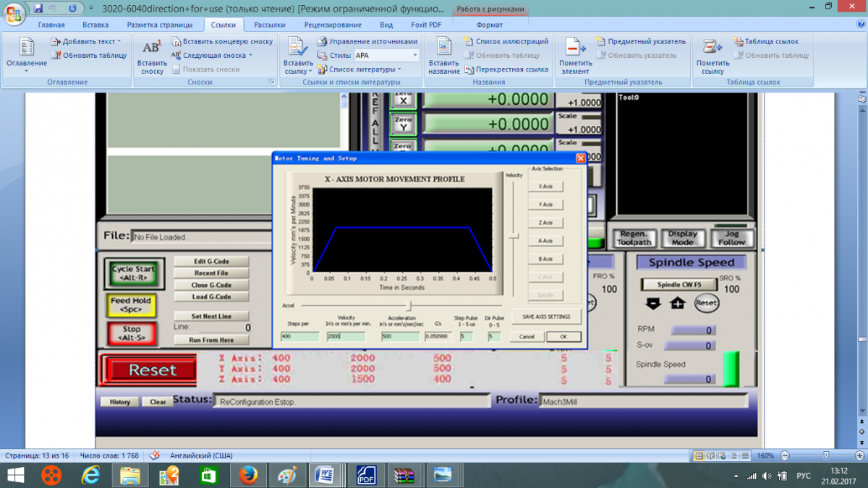The height and width of the screenshot is (488, 868).
Task: Open Word Help with the question mark icon
Action: [860, 25]
